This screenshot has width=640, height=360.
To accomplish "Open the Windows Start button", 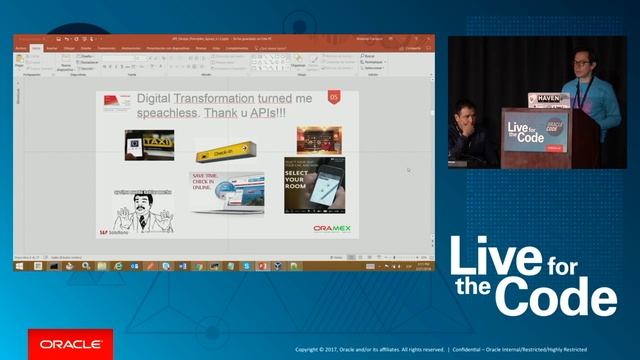I will point(19,266).
